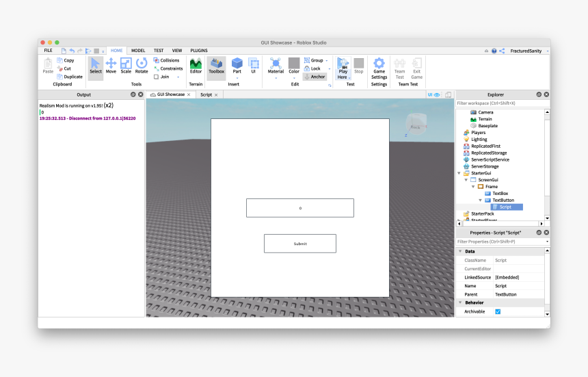Click Filter workspace search field

(x=502, y=103)
